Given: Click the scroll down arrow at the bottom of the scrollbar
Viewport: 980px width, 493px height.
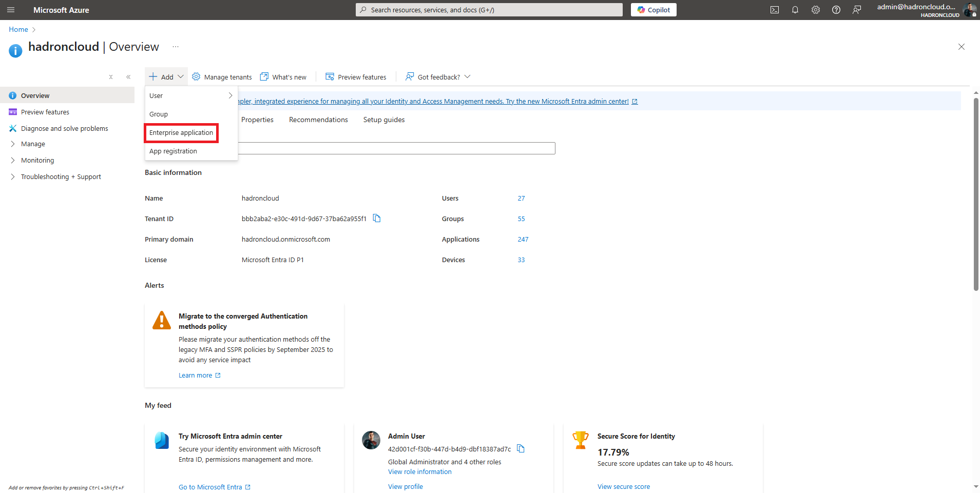Looking at the screenshot, I should [976, 486].
